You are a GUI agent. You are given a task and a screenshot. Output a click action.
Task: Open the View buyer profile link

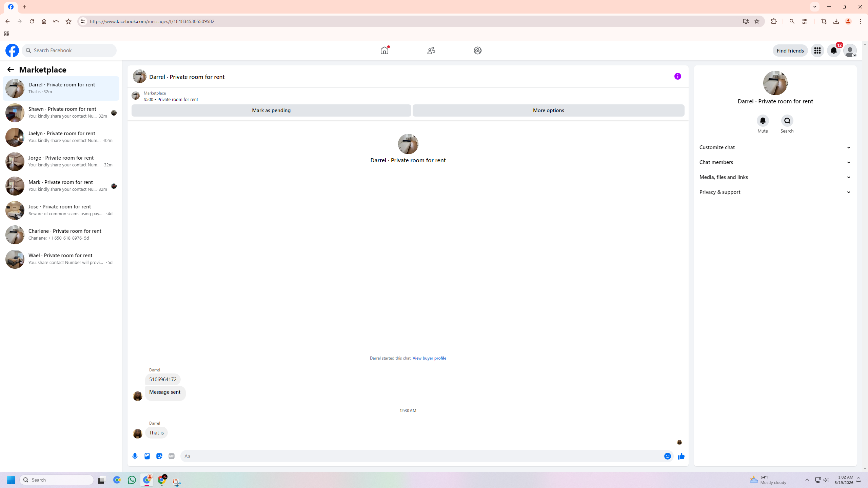coord(429,358)
